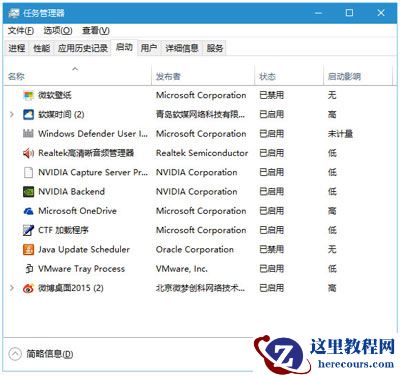Screen dimensions: 400x376
Task: Click the NVIDIA Capture Server blank file icon
Action: tap(28, 172)
